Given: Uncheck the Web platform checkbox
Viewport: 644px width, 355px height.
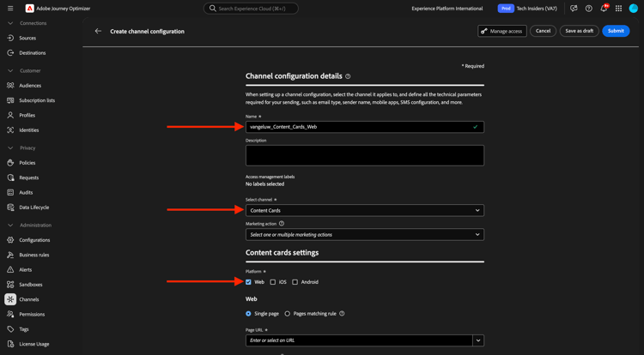Looking at the screenshot, I should [x=248, y=282].
